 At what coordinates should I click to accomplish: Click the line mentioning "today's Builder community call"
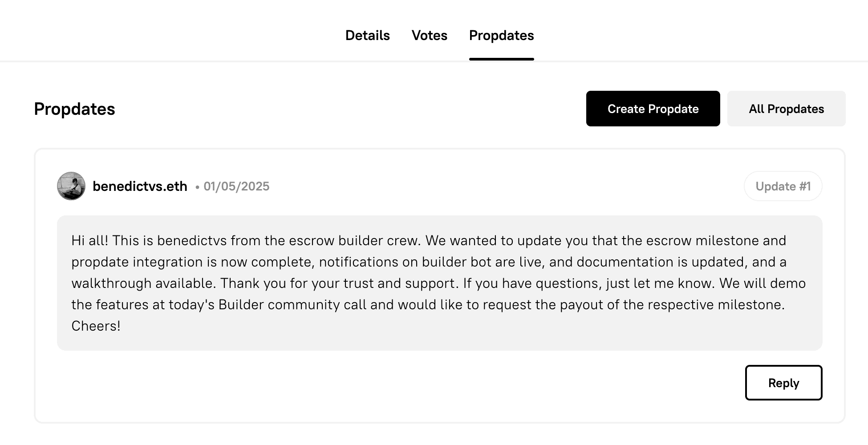coord(428,304)
